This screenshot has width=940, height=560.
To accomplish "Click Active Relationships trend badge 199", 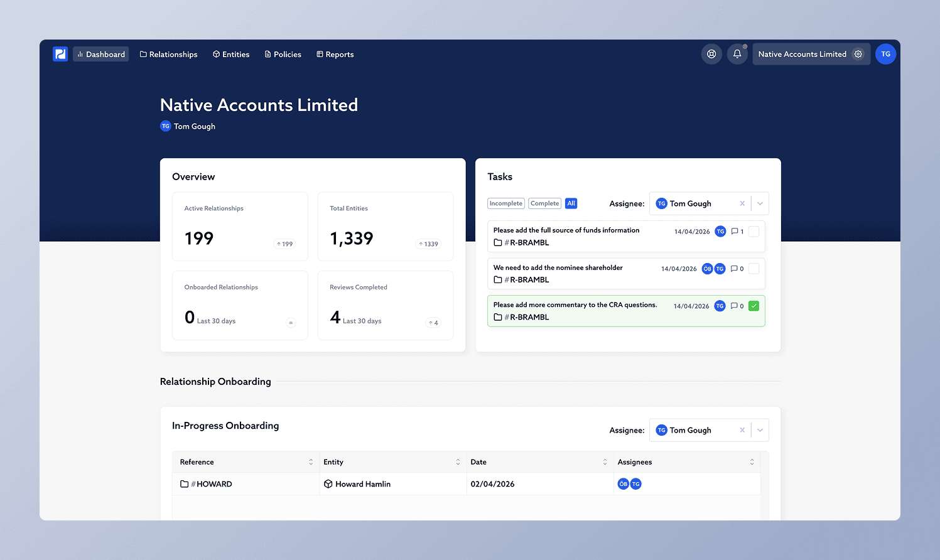I will point(284,244).
